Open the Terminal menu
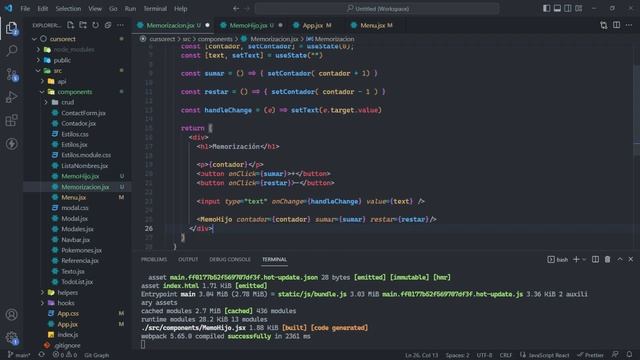 155,9
